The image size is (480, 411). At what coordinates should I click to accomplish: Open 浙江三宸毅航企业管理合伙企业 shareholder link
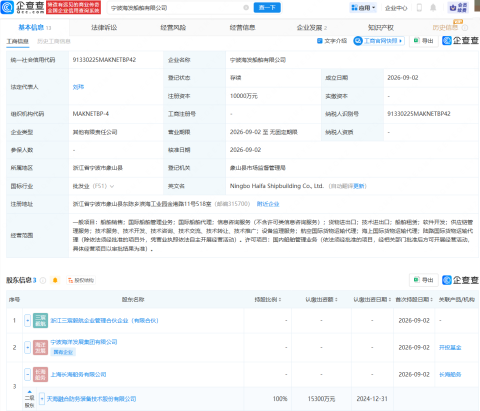coord(104,320)
